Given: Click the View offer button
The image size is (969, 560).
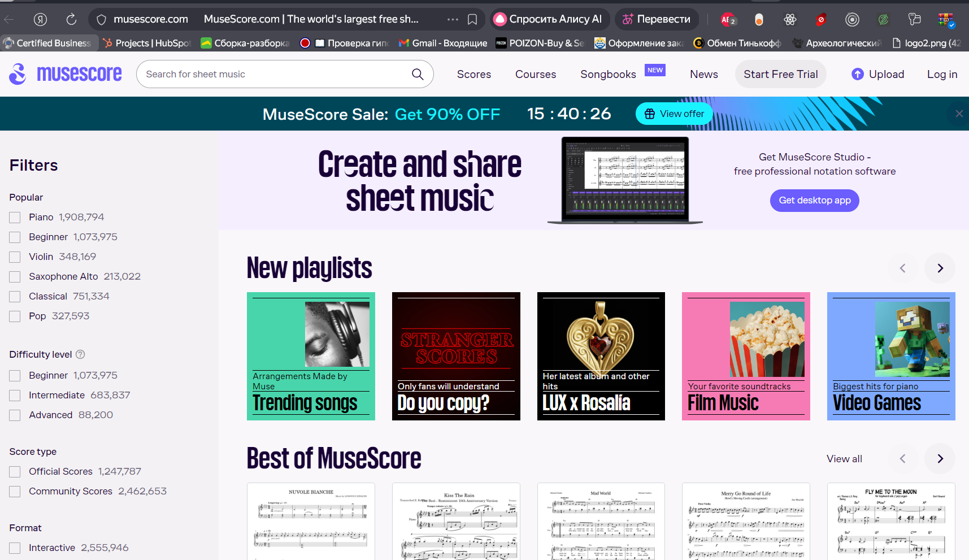Looking at the screenshot, I should (674, 114).
